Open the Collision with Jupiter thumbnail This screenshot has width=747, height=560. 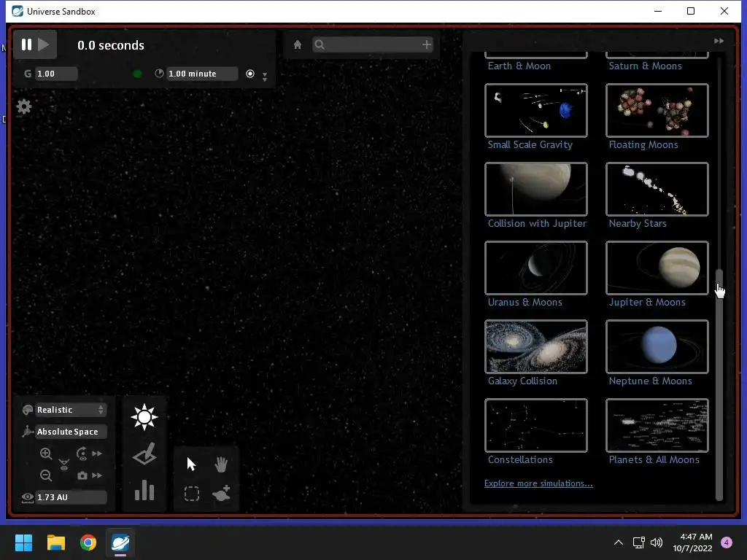[x=536, y=189]
